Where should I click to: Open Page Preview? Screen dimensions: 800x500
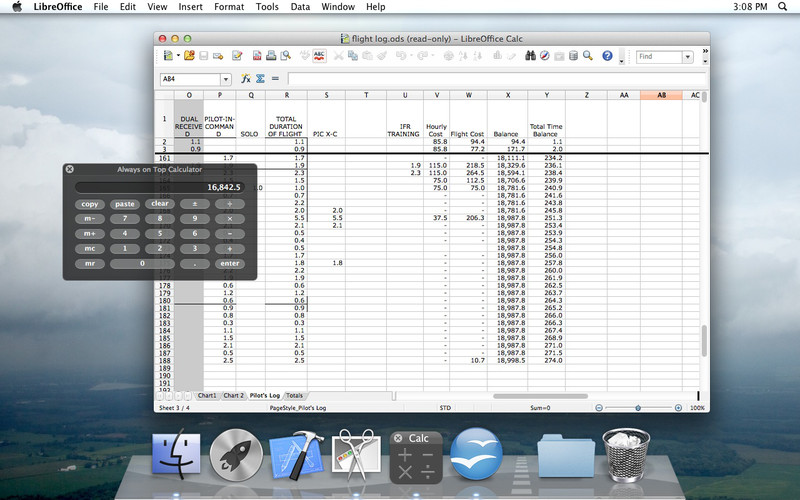pos(286,56)
